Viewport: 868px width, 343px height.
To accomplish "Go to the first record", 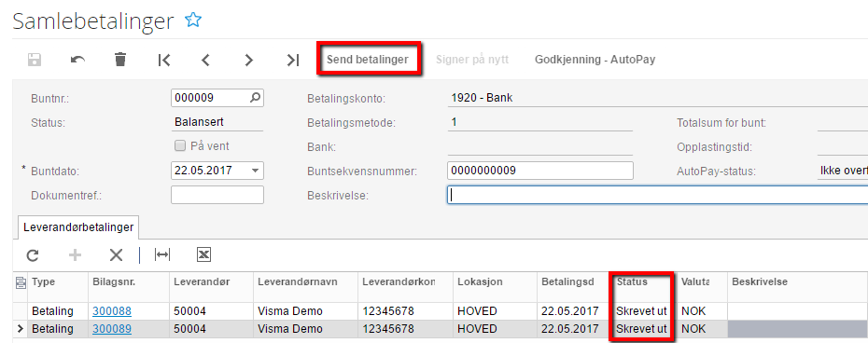I will pos(164,60).
